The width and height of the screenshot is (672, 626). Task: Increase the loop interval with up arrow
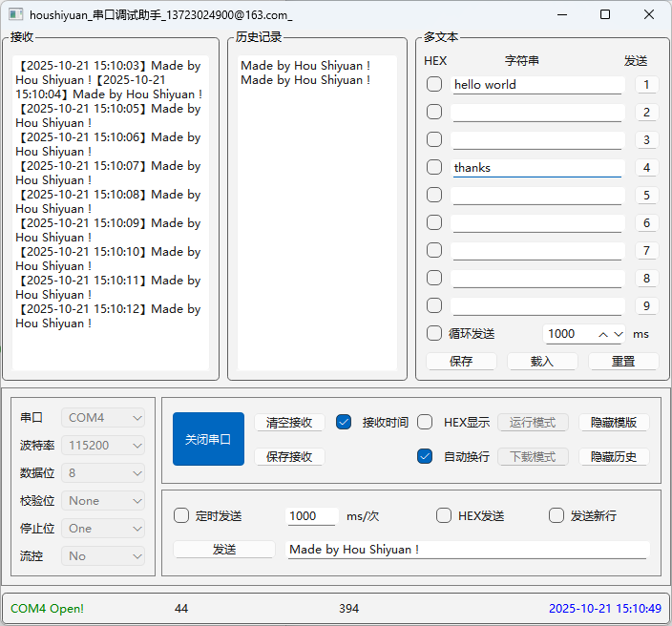pyautogui.click(x=603, y=334)
